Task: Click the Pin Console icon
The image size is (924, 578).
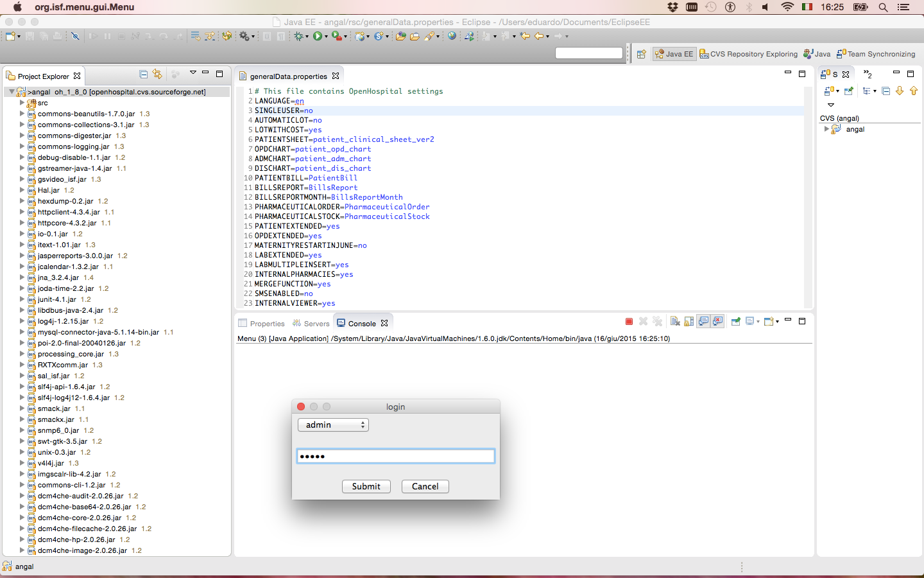Action: pos(736,321)
